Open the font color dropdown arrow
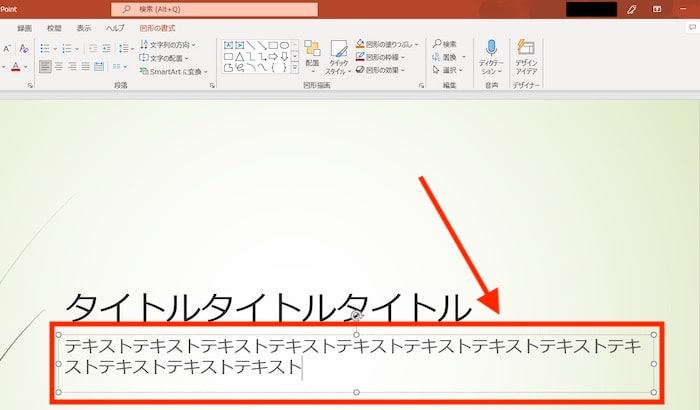This screenshot has height=410, width=700. click(x=25, y=67)
